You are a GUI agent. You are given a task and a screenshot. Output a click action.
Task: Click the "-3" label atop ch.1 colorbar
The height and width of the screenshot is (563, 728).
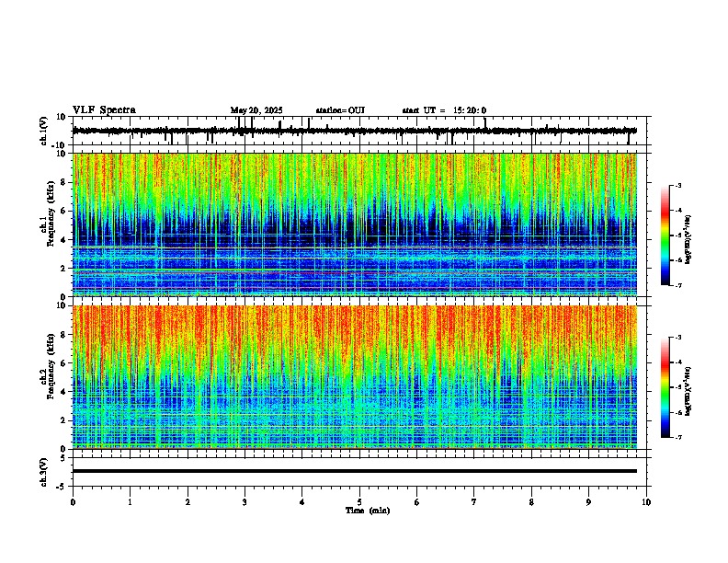tap(677, 185)
